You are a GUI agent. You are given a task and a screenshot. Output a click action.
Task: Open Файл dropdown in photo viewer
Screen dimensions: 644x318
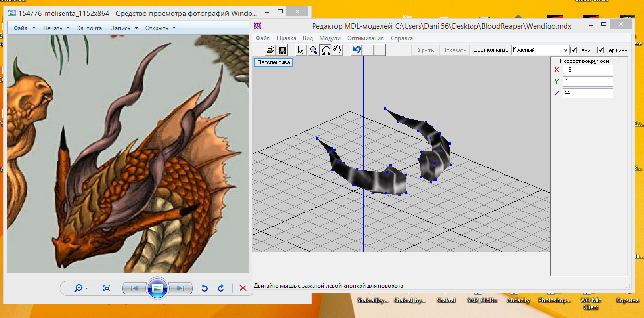pyautogui.click(x=25, y=28)
